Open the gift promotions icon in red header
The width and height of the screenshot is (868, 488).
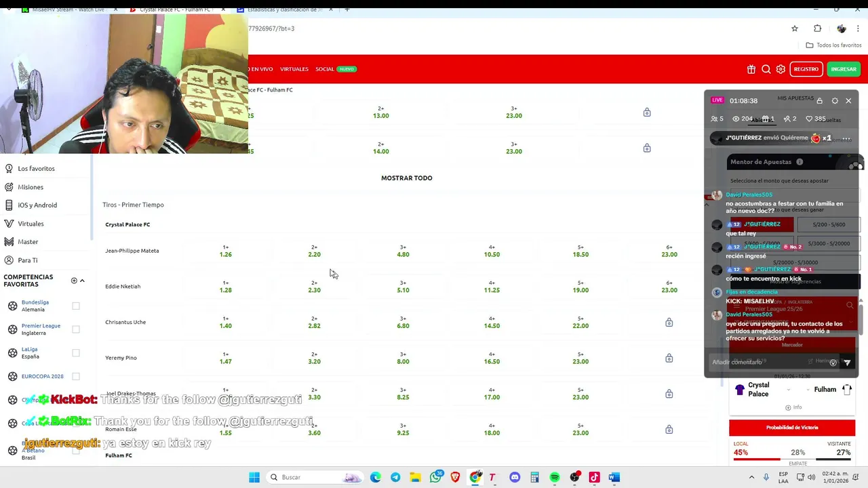point(751,69)
